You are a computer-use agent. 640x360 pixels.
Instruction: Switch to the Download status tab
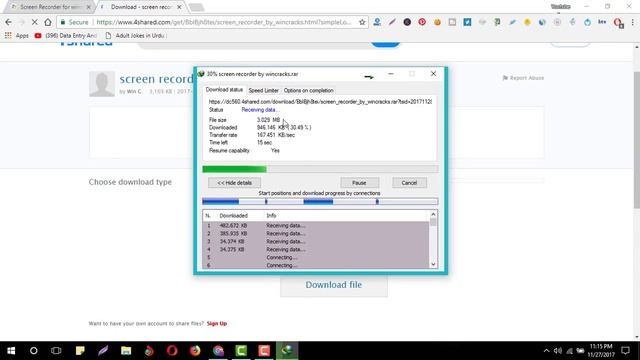(x=224, y=90)
